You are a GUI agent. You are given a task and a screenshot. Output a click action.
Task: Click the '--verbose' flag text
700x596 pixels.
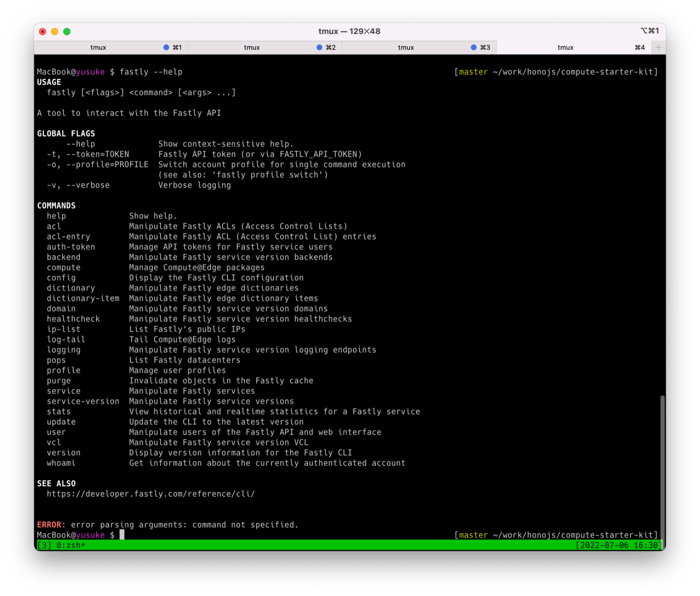point(88,185)
